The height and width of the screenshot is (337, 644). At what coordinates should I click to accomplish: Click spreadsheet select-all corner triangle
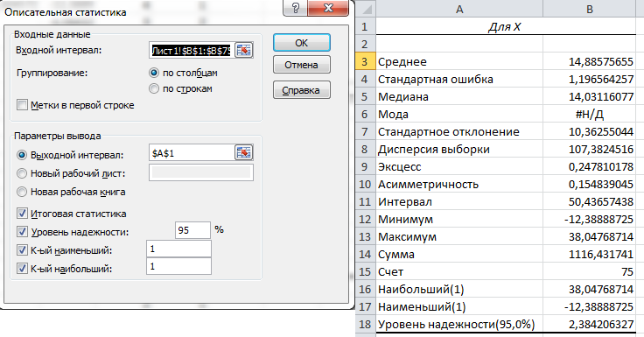tap(367, 9)
